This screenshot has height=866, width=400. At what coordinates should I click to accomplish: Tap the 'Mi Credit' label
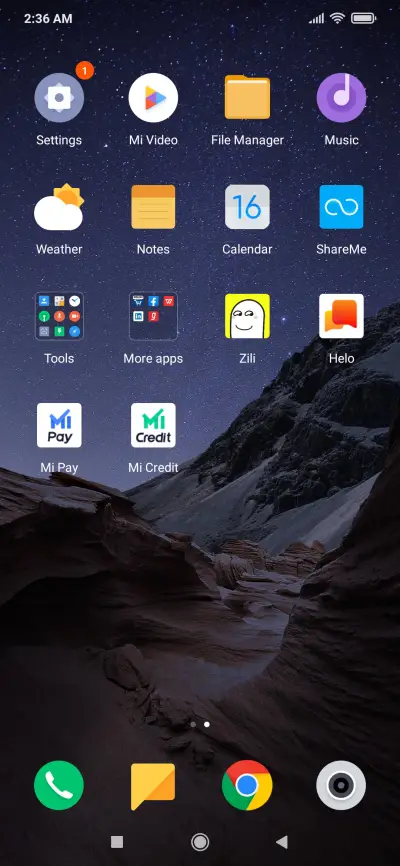click(153, 468)
